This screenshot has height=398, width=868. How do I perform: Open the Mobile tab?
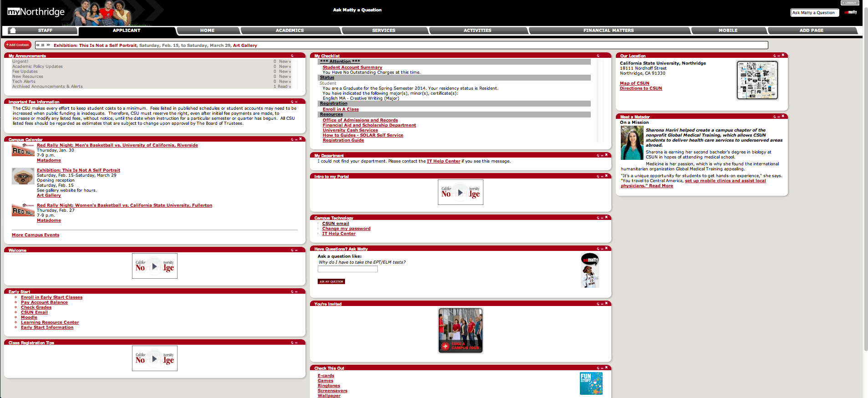(x=728, y=31)
